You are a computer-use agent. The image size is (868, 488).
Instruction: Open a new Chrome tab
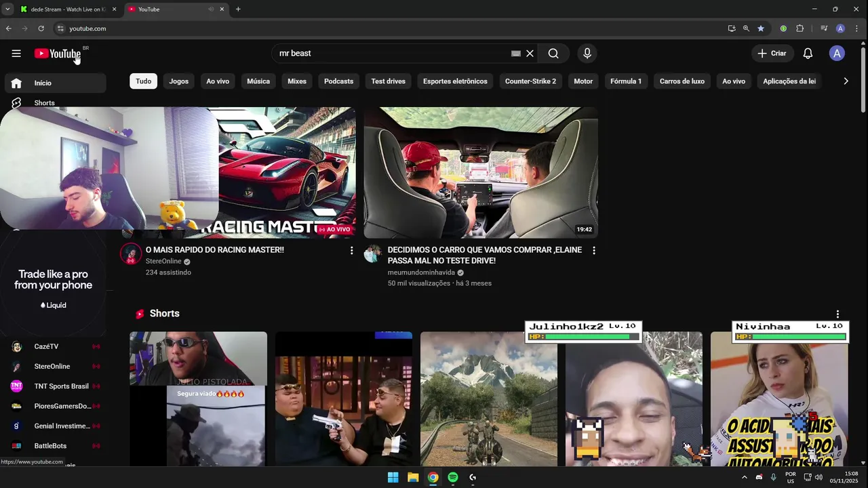pyautogui.click(x=238, y=9)
